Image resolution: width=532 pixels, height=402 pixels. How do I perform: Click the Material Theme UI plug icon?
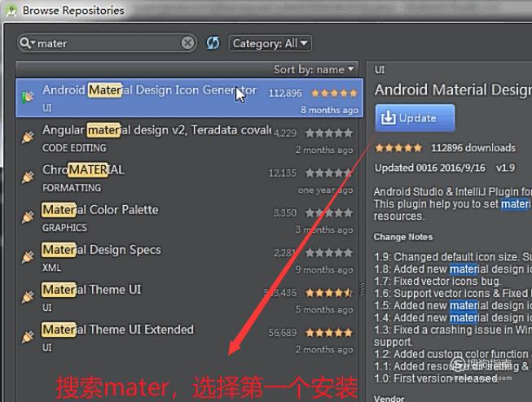28,297
